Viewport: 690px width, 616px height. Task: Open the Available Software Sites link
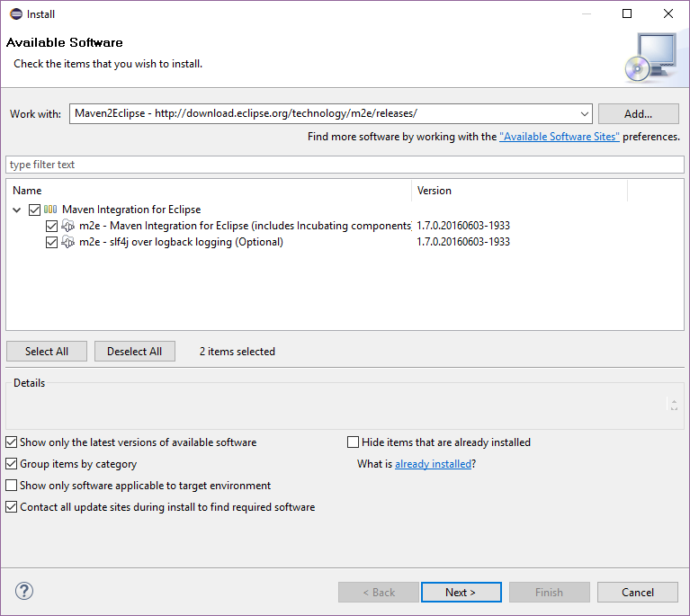pyautogui.click(x=559, y=137)
